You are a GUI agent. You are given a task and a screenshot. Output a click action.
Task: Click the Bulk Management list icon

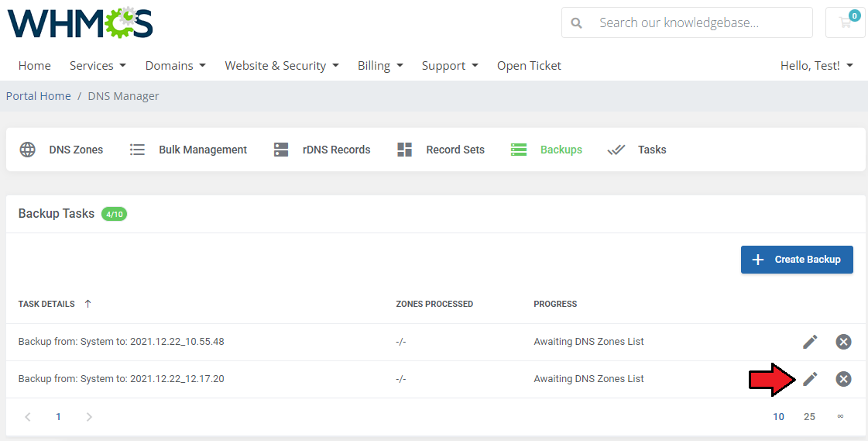(x=137, y=150)
